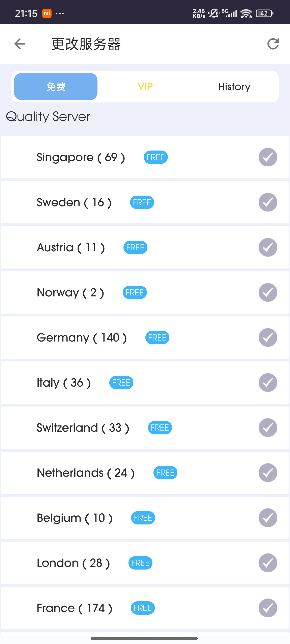Tap the FREE badge beside Singapore
Screen dimensions: 290x644
pos(155,157)
